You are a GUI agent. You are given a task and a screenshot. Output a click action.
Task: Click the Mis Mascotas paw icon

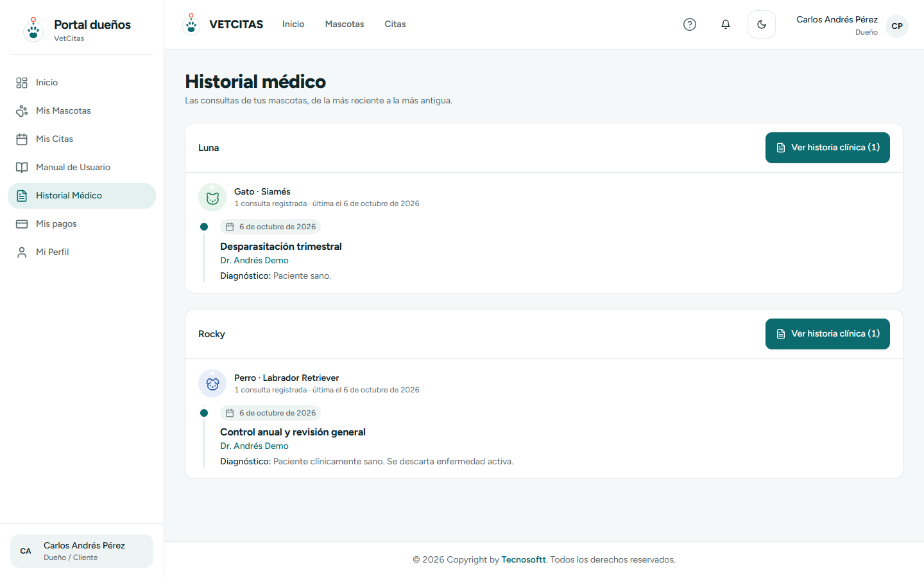(22, 111)
